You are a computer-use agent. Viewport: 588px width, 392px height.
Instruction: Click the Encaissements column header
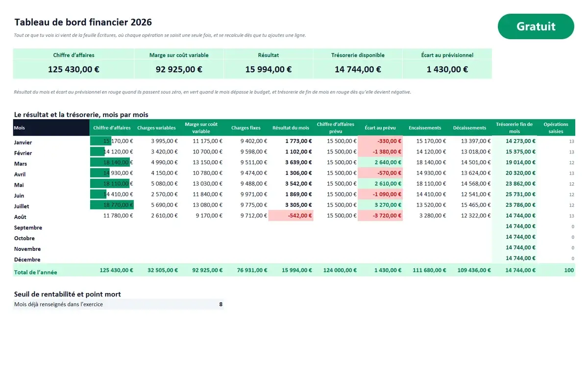[425, 127]
